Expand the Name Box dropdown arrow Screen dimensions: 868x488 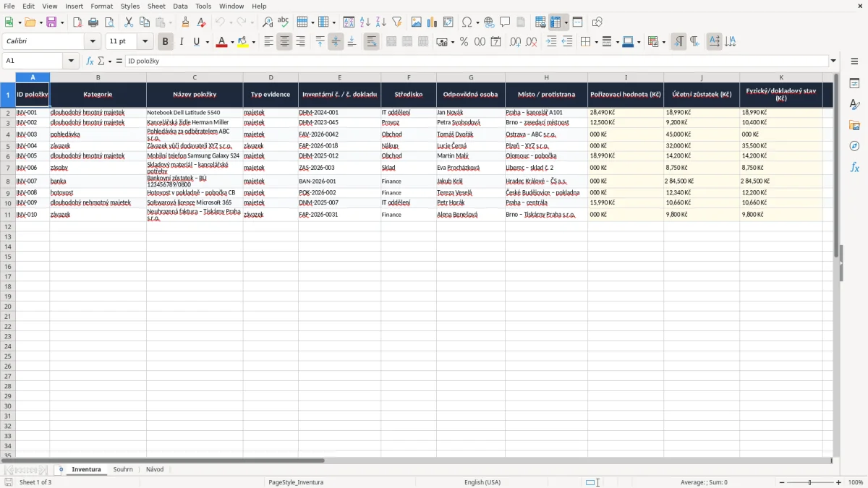72,61
